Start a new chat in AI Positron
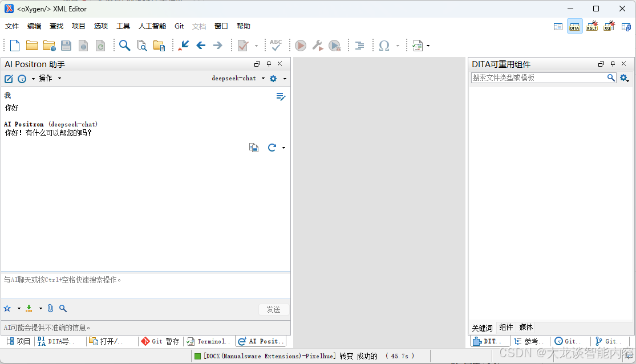Screen dimensions: 636x364 (9, 79)
